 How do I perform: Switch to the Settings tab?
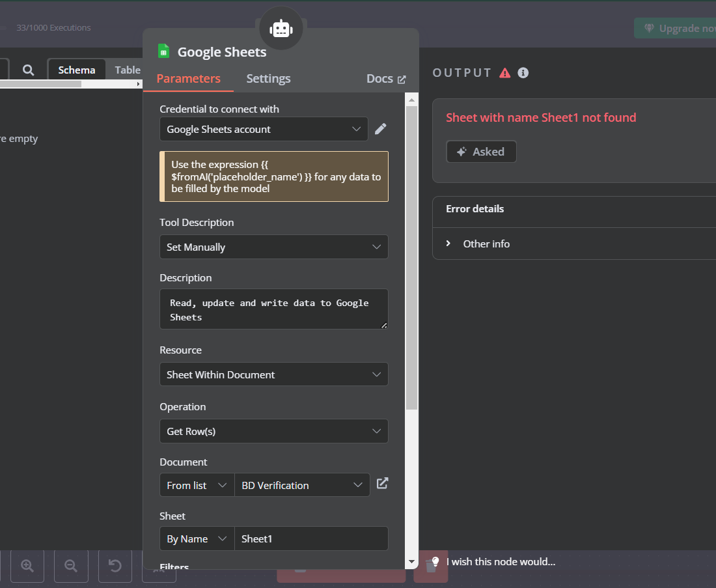[268, 79]
